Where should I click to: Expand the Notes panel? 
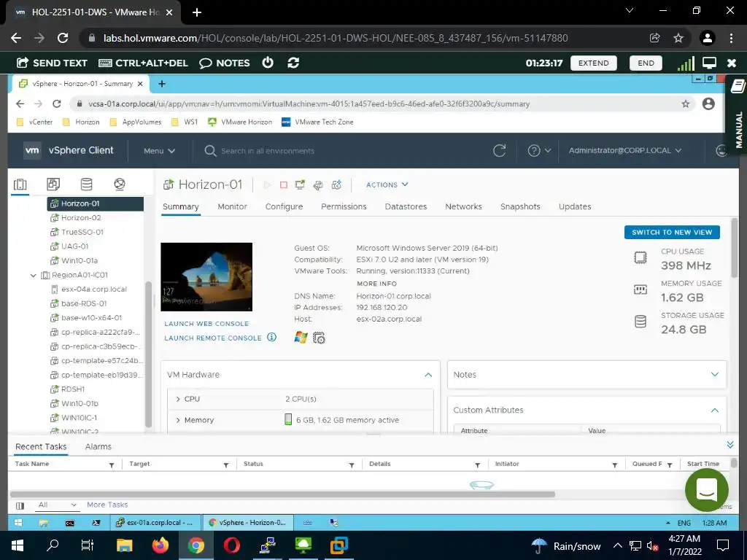click(715, 375)
